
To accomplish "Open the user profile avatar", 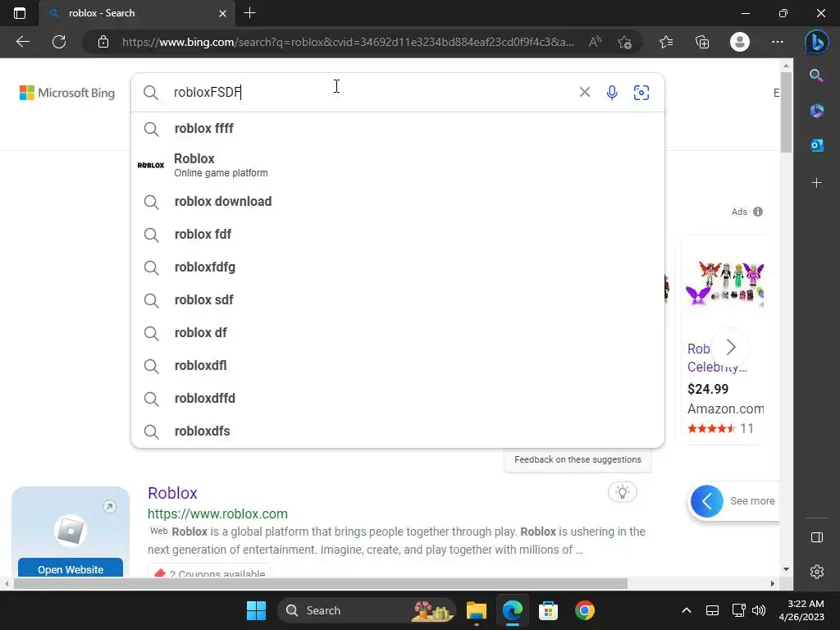I will pos(739,42).
